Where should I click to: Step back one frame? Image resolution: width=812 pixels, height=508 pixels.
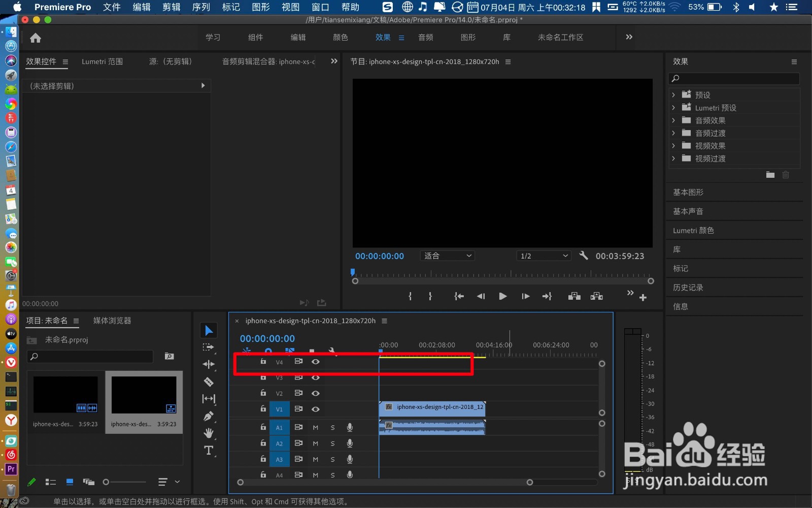(x=481, y=296)
